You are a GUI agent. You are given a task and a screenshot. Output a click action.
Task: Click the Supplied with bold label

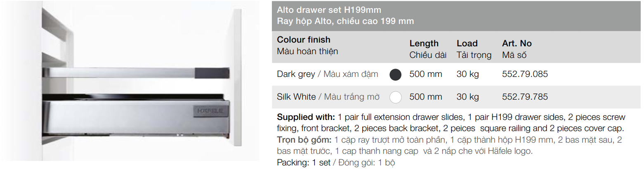(306, 117)
